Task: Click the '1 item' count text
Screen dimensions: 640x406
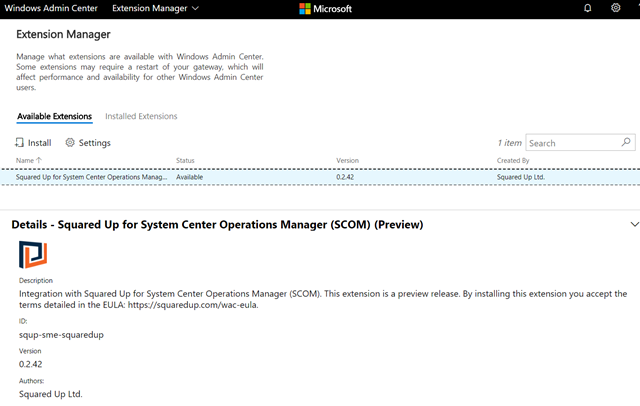Action: click(x=509, y=143)
